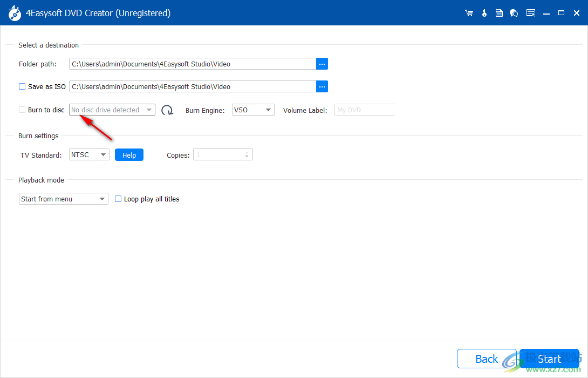The image size is (588, 378).
Task: Open the feedback chat bubble icon
Action: click(x=514, y=13)
